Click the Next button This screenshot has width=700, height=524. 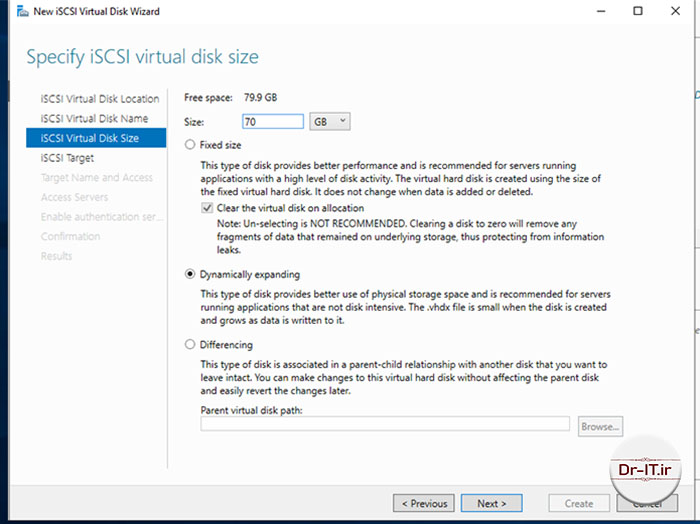click(x=491, y=503)
